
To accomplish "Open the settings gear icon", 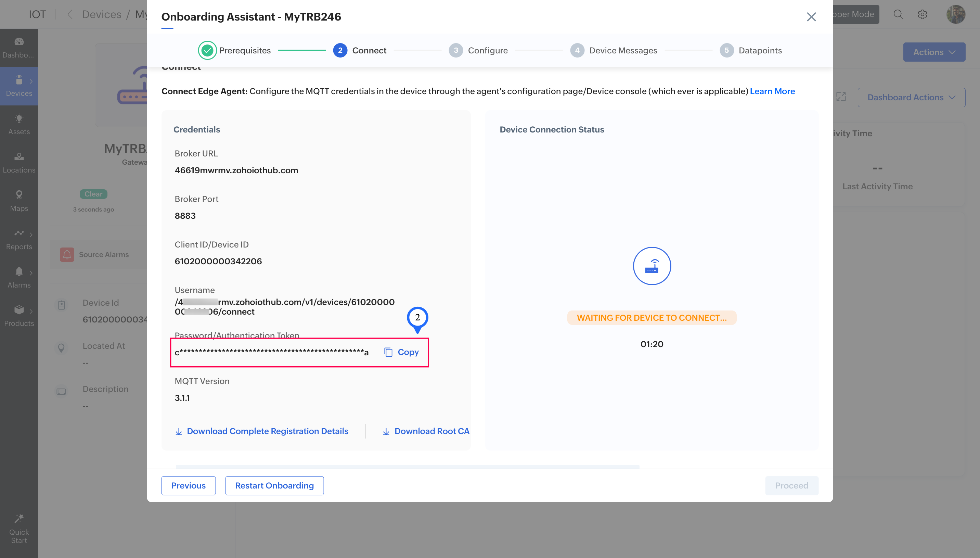I will pyautogui.click(x=922, y=15).
